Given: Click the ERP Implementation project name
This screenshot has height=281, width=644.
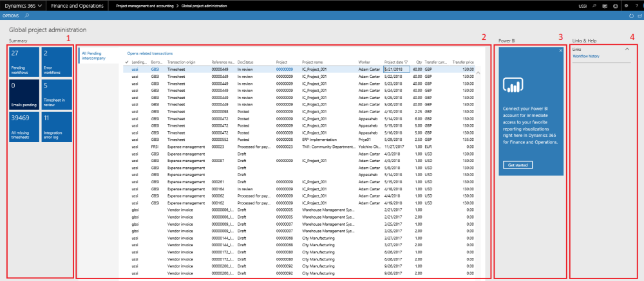Looking at the screenshot, I should click(x=319, y=140).
